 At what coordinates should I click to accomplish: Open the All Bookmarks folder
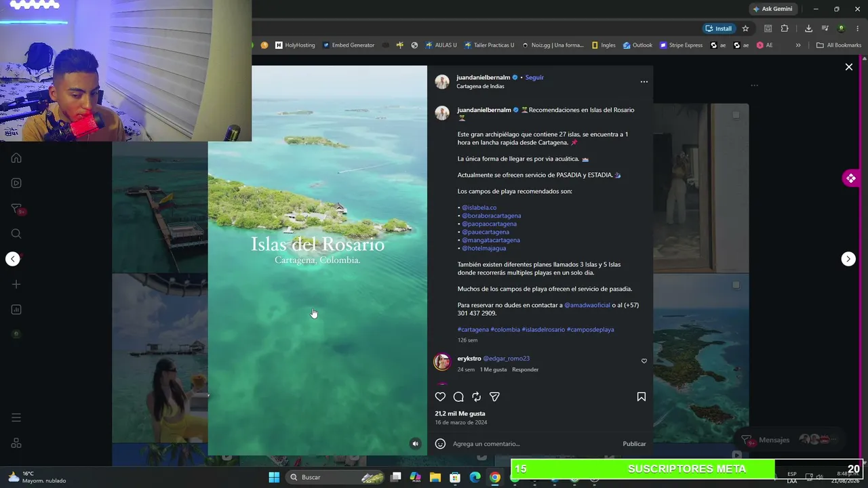point(839,45)
